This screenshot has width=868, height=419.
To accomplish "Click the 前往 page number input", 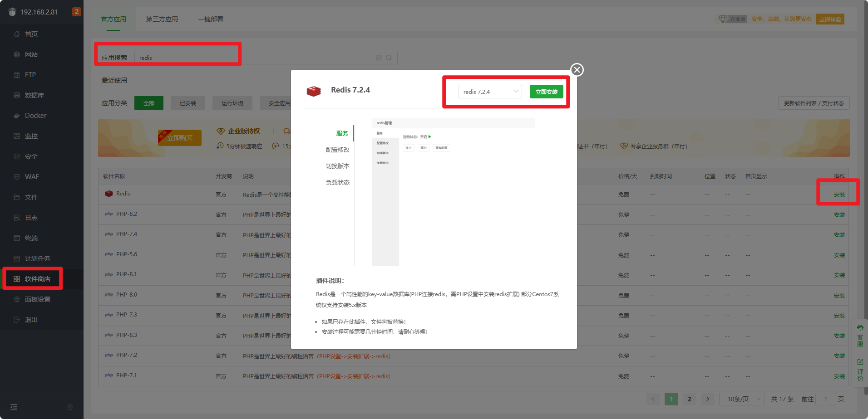I will (x=826, y=399).
